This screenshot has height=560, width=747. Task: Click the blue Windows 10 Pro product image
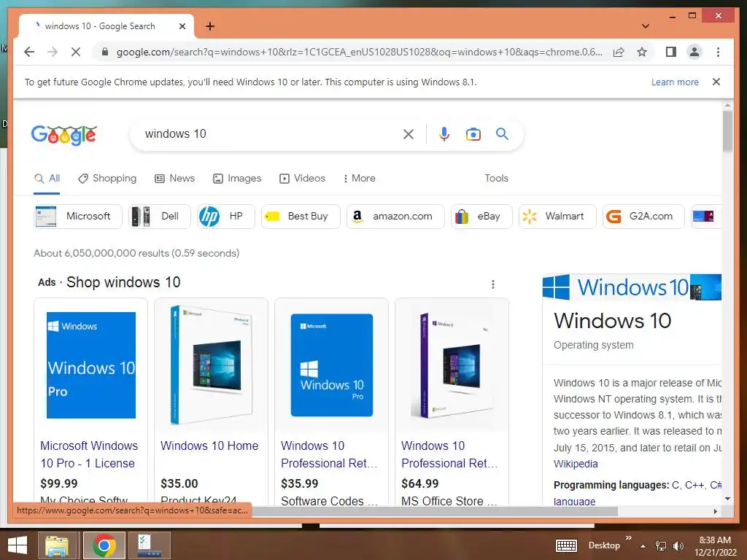[x=91, y=365]
